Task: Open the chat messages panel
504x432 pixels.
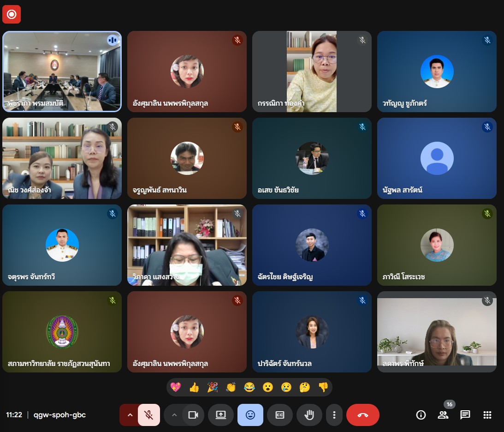Action: point(465,415)
